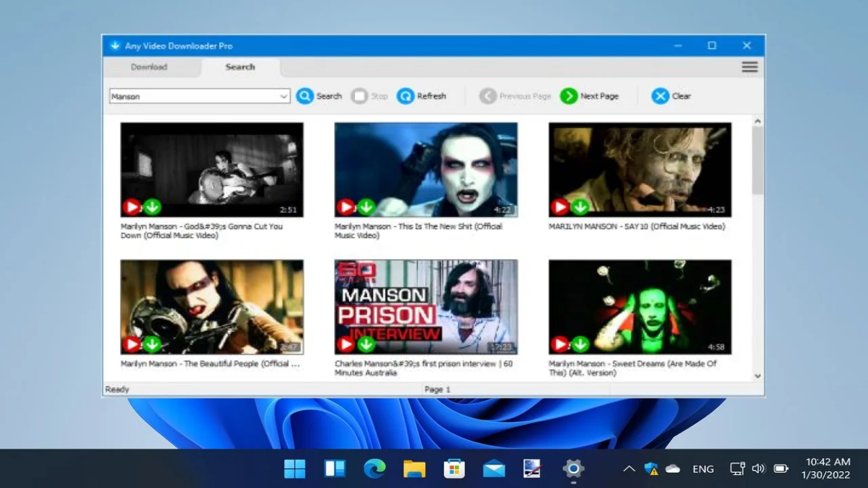Screen dimensions: 868x488
Task: Launch Microsoft Edge from taskbar
Action: pyautogui.click(x=374, y=468)
